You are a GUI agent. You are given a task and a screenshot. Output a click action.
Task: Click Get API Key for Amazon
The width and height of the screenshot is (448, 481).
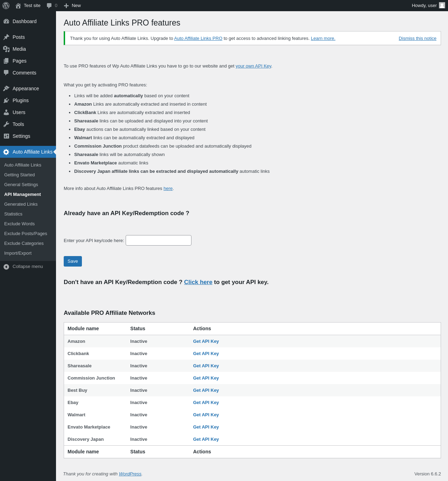[x=206, y=341]
